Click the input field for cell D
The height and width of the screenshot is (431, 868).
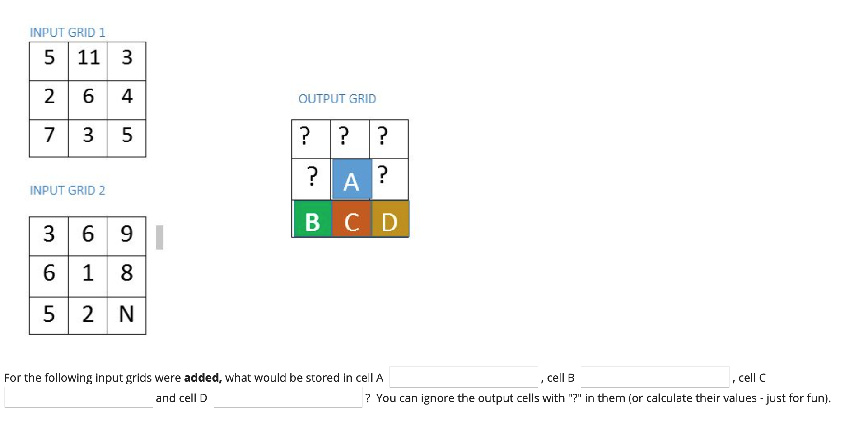coord(288,397)
